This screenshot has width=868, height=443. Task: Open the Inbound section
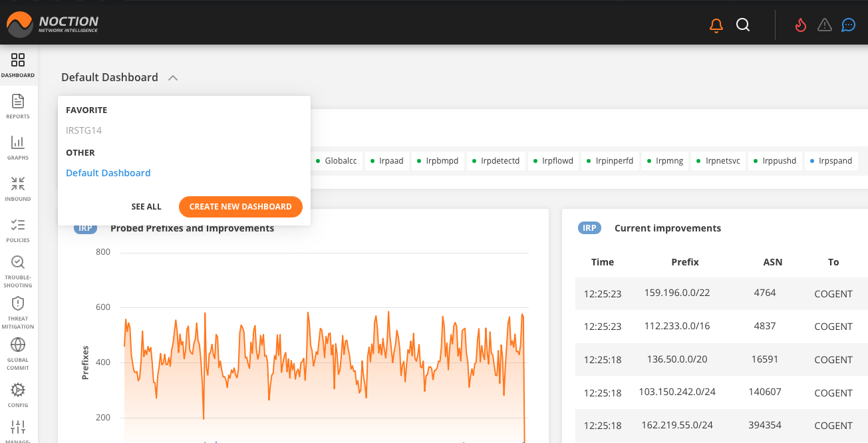[x=18, y=188]
